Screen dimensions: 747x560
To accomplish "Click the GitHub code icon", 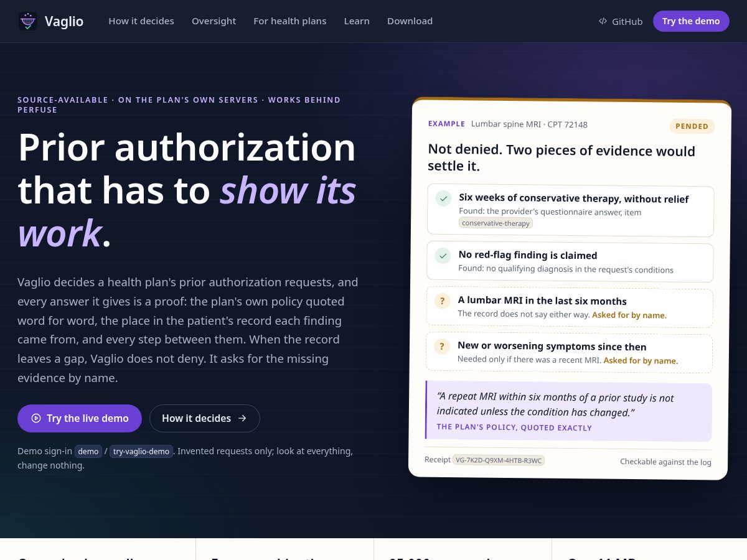I will click(x=603, y=21).
